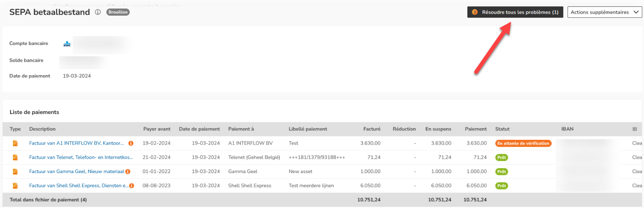The width and height of the screenshot is (644, 208).
Task: Open invoice Factuur van Gamma Geel
Action: coord(77,171)
